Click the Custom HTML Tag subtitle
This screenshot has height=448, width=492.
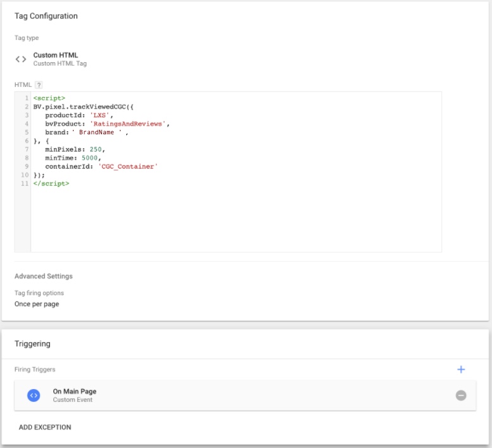click(x=60, y=63)
